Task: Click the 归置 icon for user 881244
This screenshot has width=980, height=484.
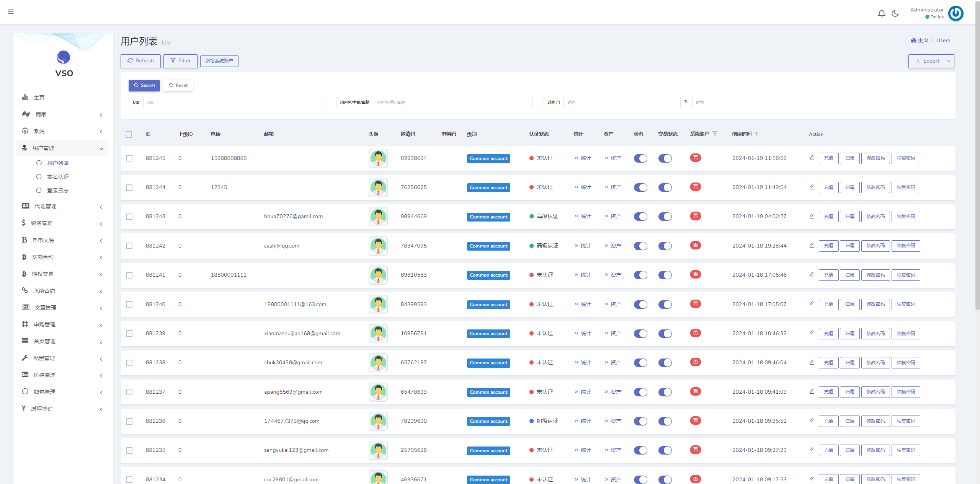Action: 849,187
